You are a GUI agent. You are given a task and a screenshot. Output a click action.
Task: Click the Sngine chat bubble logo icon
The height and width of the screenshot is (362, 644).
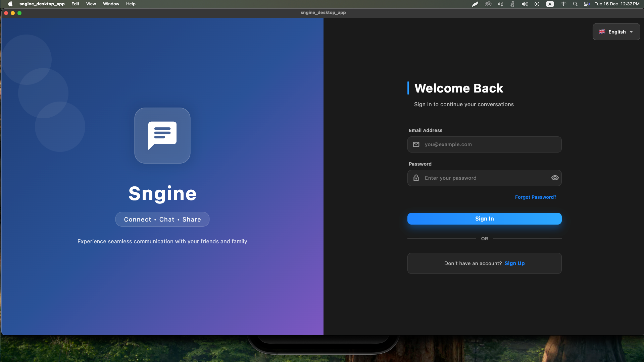(162, 135)
